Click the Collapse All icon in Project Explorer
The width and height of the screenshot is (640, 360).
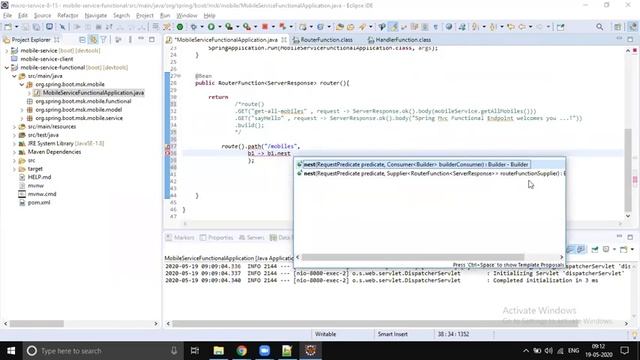pyautogui.click(x=82, y=40)
